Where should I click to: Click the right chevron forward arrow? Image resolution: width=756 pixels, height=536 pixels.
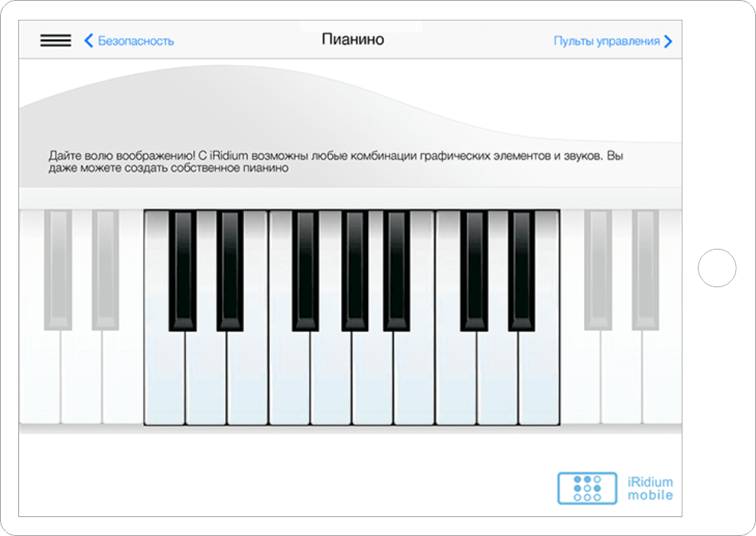tap(668, 41)
